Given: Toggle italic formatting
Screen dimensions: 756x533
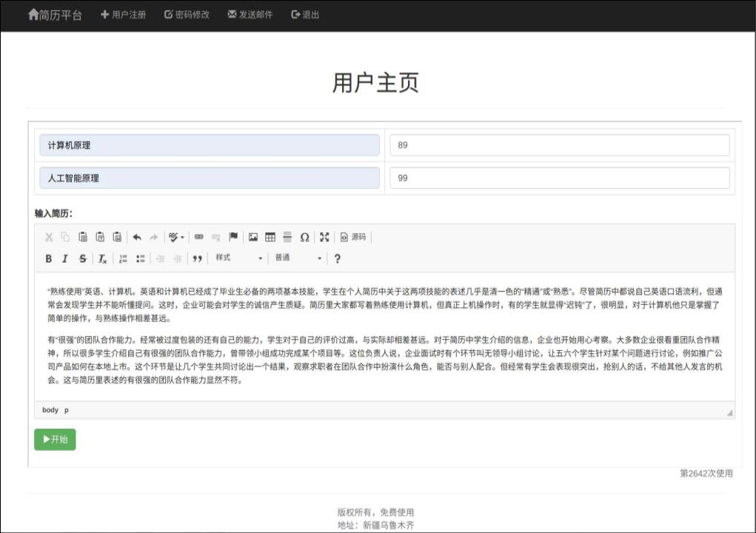Looking at the screenshot, I should tap(65, 258).
